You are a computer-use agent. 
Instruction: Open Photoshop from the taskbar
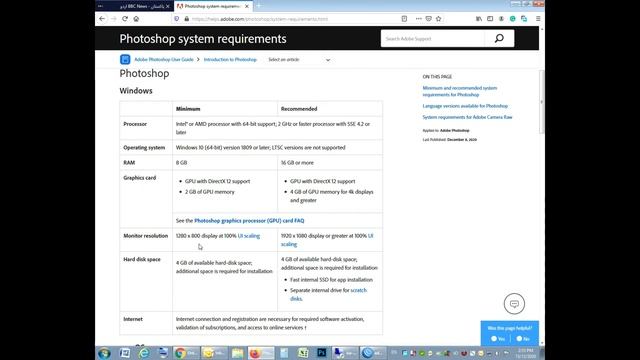click(322, 353)
